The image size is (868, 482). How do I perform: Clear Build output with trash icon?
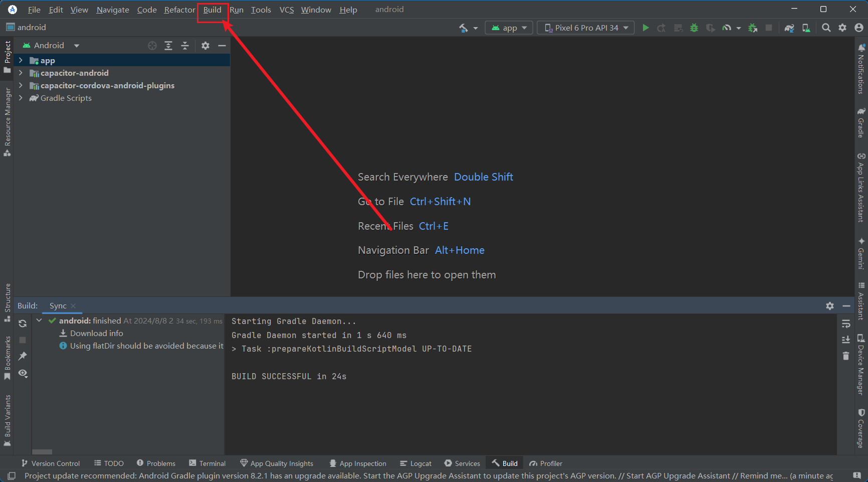(x=846, y=356)
